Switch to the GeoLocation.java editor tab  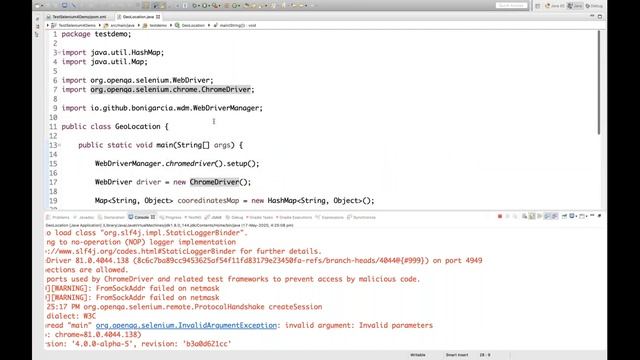(138, 17)
